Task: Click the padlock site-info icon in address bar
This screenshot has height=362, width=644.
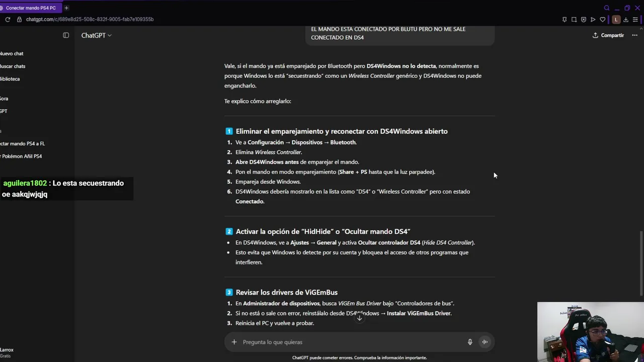Action: 19,19
